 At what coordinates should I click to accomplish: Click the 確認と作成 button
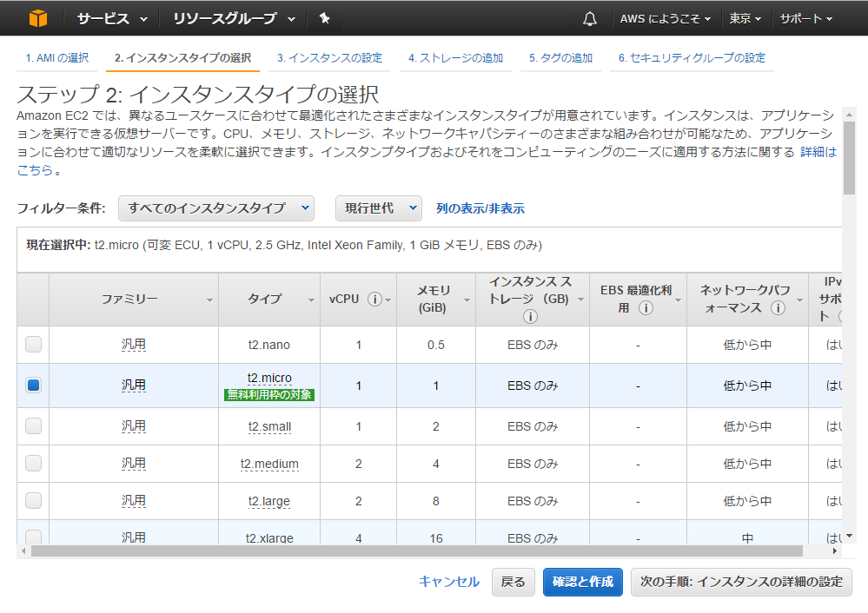click(x=583, y=582)
